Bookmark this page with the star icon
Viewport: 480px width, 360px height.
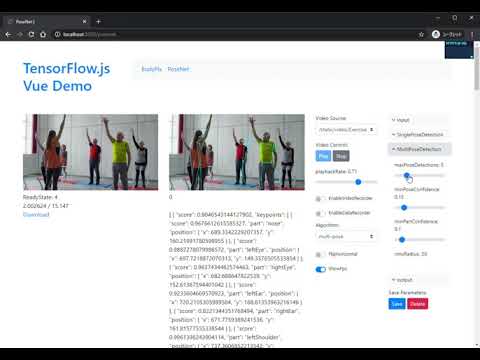(x=421, y=34)
